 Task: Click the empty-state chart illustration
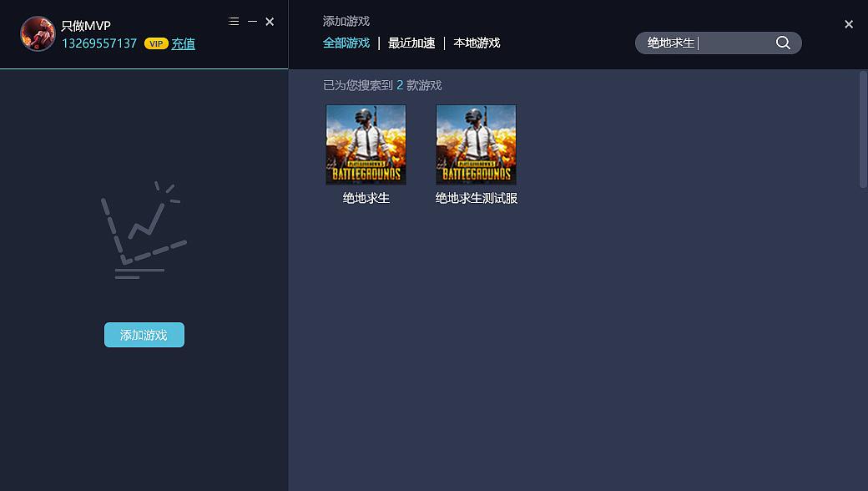pos(144,230)
